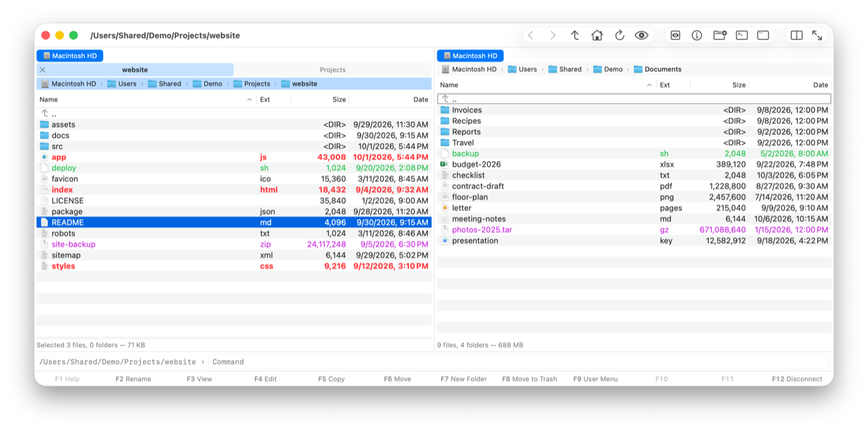Select the Travel folder icon
The width and height of the screenshot is (868, 431).
(444, 143)
